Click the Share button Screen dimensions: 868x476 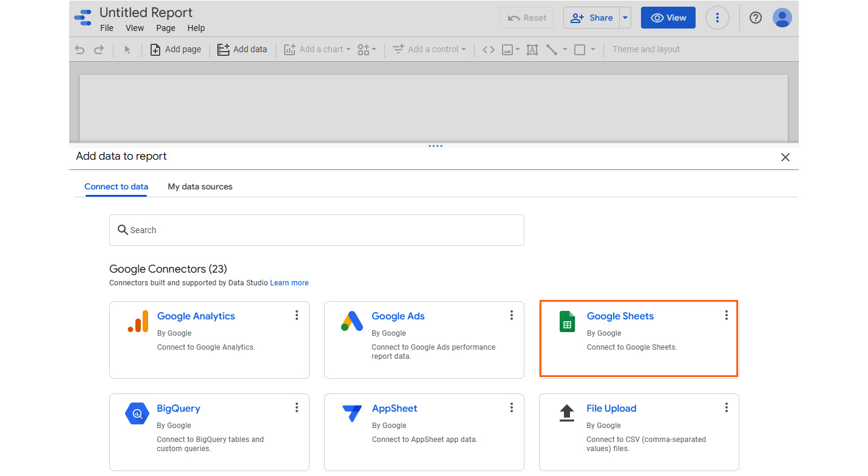point(592,18)
